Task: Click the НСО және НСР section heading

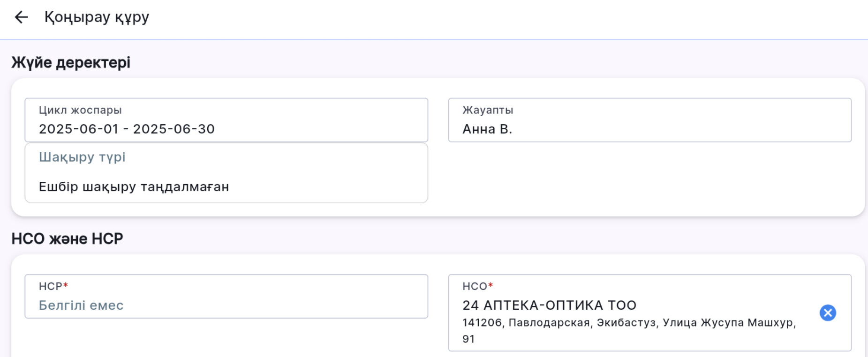Action: pyautogui.click(x=67, y=238)
